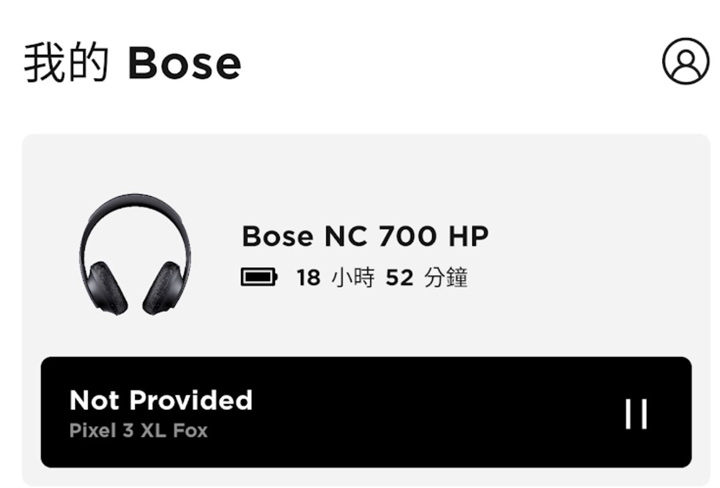Tap the 分鐘 minutes label
The width and height of the screenshot is (720, 488).
445,277
